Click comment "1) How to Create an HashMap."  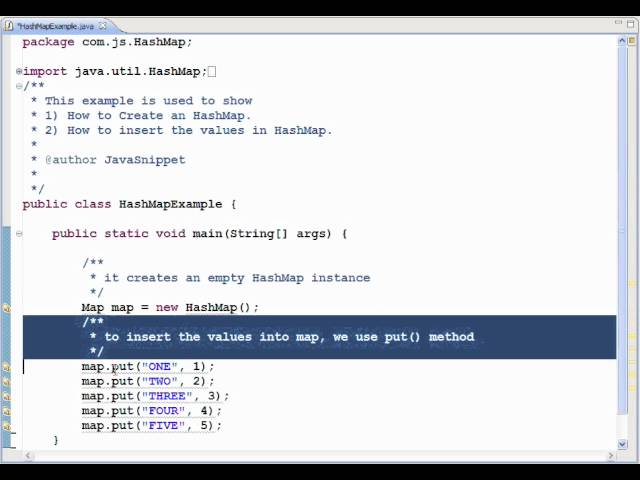click(147, 116)
